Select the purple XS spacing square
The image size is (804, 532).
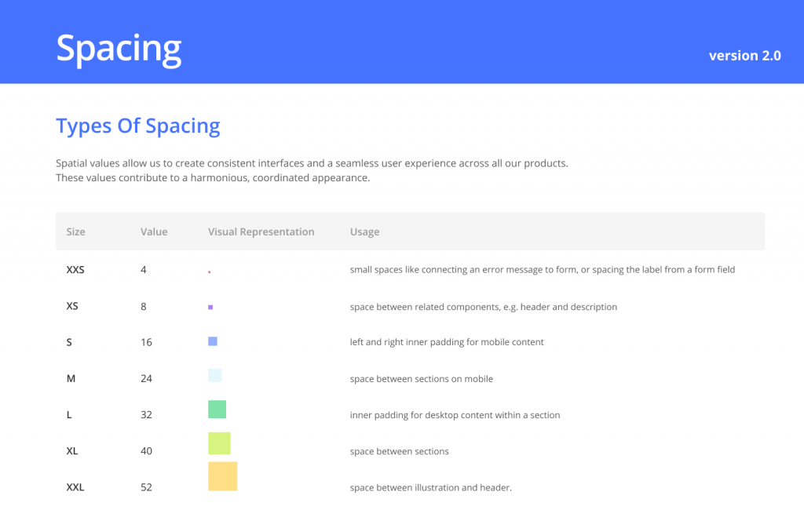coord(210,307)
